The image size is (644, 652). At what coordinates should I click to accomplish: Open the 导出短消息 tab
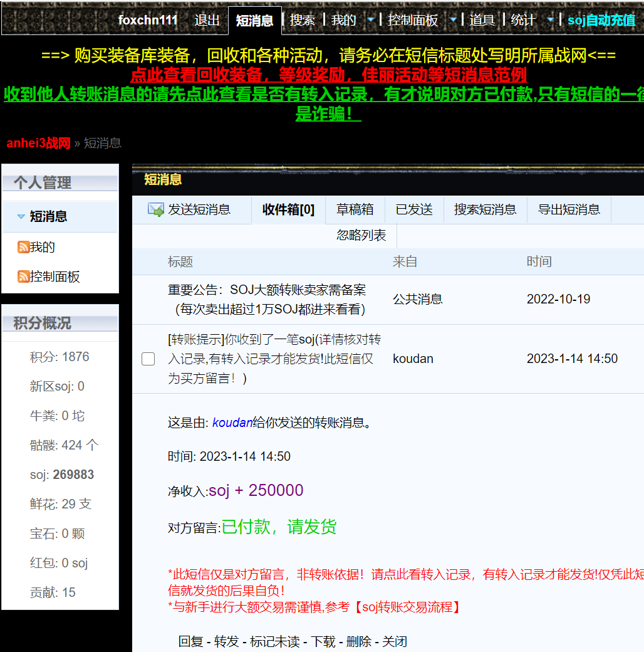[x=569, y=209]
